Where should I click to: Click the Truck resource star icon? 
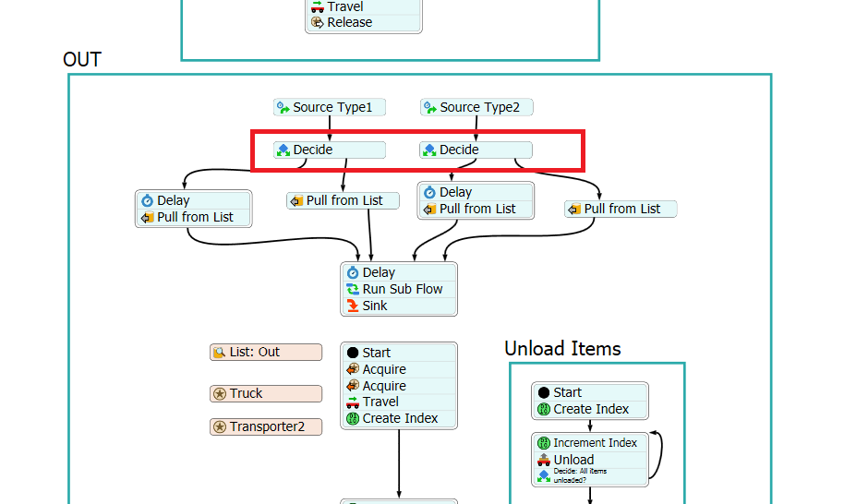coord(220,394)
